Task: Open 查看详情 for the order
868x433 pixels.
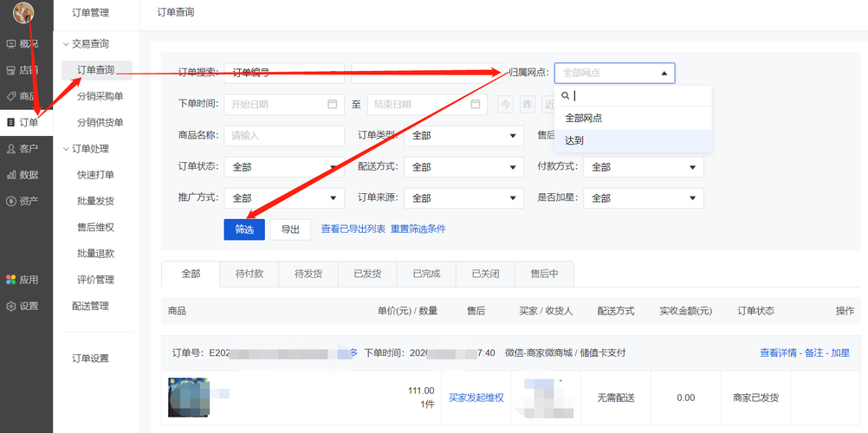Action: [778, 352]
